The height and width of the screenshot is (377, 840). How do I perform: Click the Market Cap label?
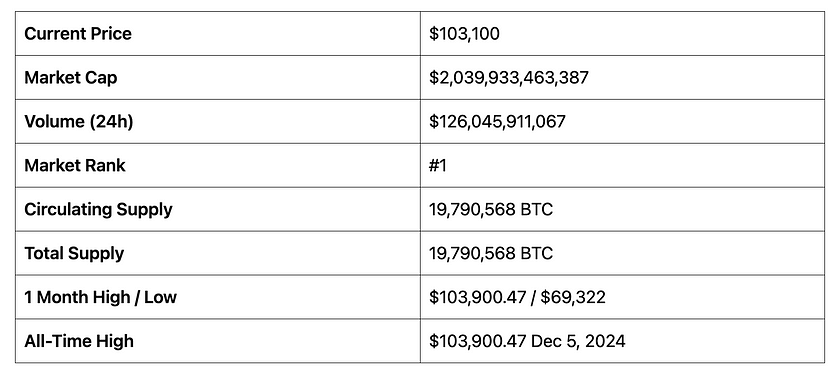coord(71,78)
